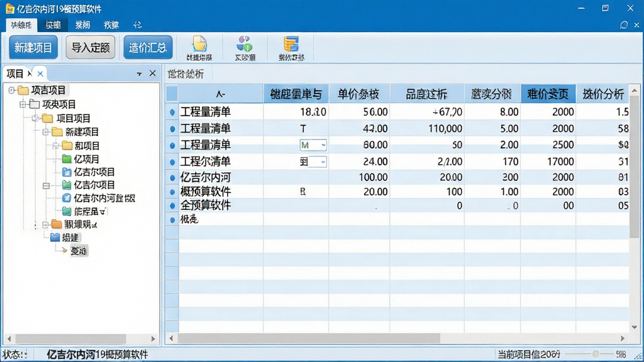This screenshot has height=362, width=644.
Task: Click the 概预算软件 row bullet marker
Action: tap(172, 192)
